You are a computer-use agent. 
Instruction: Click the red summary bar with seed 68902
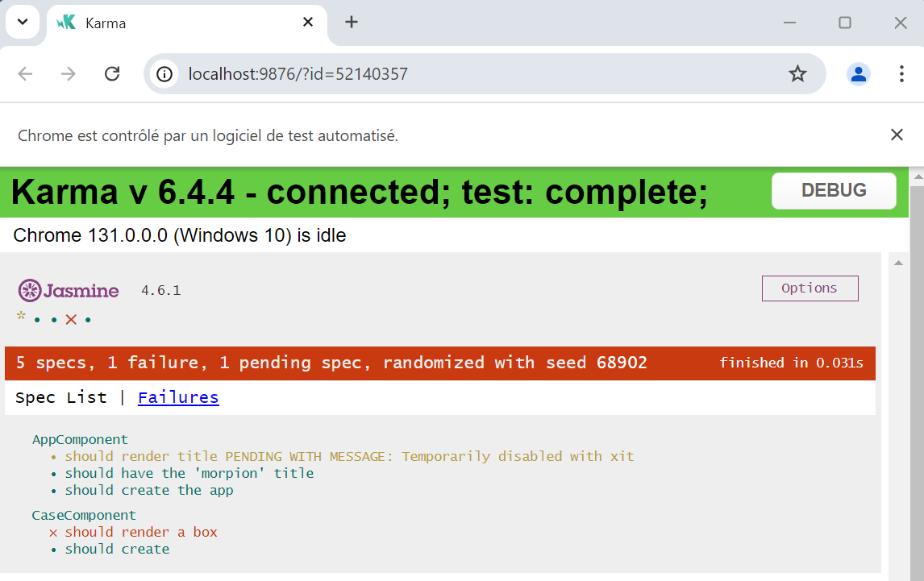[x=439, y=363]
